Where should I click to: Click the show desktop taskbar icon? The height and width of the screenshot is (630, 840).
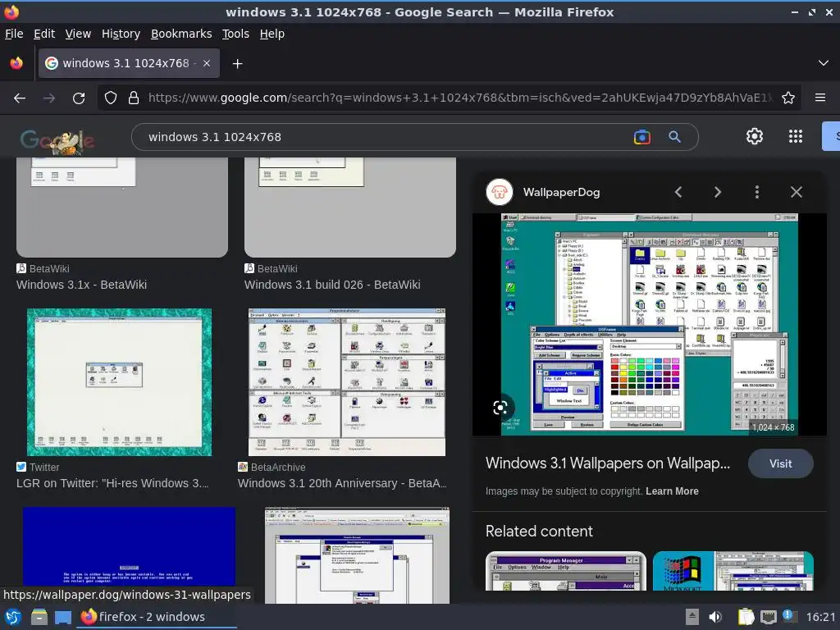(x=63, y=618)
